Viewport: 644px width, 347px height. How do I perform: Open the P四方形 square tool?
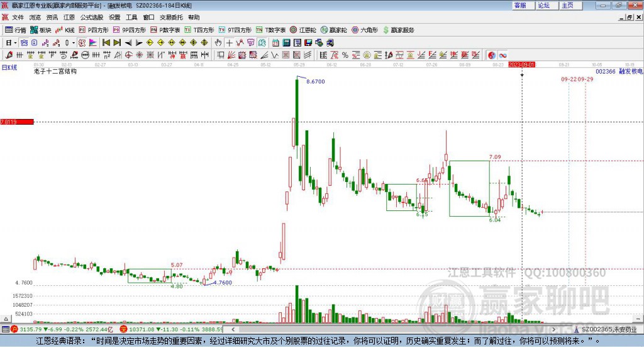[94, 30]
